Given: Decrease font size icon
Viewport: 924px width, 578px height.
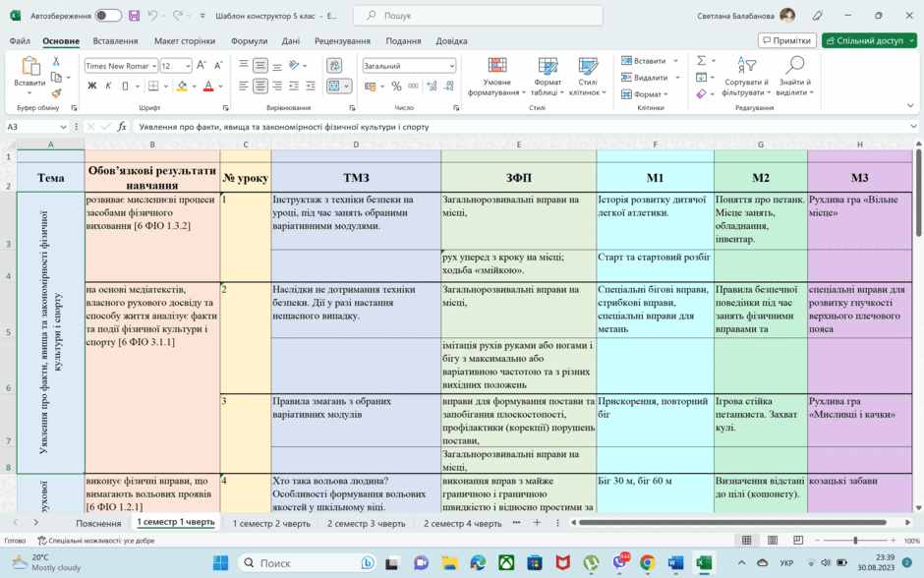Looking at the screenshot, I should 218,66.
